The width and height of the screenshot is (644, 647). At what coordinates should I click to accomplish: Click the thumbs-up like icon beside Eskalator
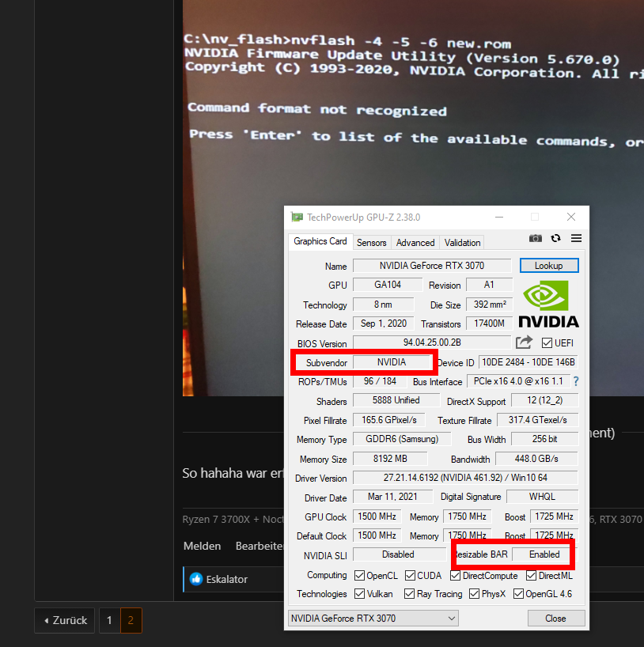coord(196,579)
